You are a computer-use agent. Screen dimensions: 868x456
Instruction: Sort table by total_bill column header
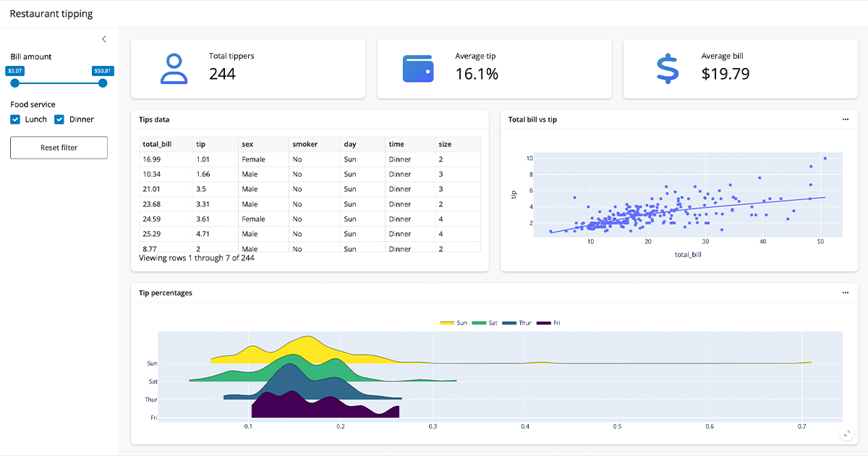[157, 144]
